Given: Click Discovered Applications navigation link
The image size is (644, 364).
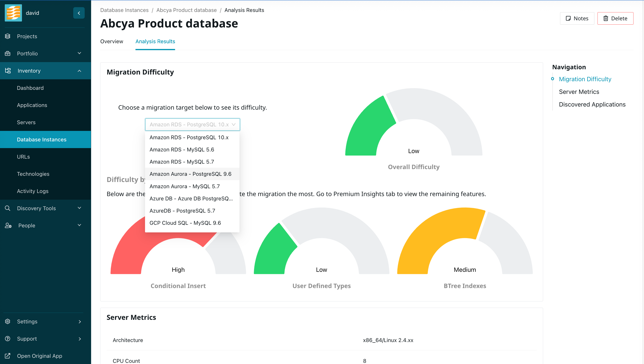Looking at the screenshot, I should 592,104.
